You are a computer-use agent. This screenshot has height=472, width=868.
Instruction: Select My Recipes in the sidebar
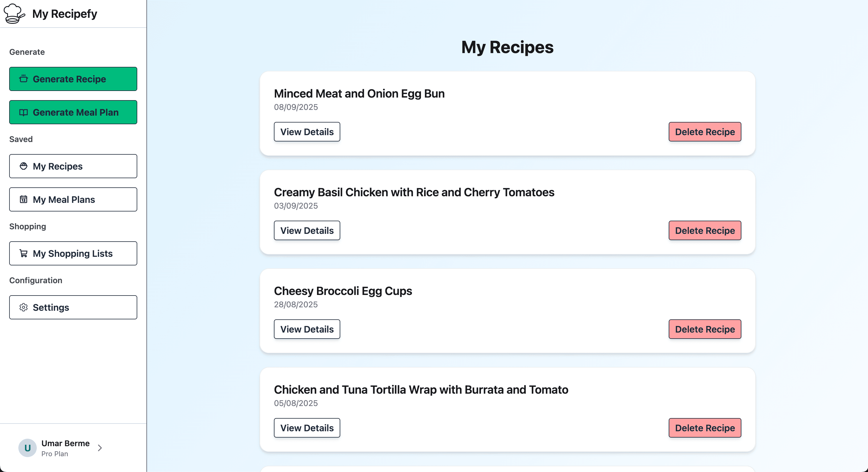tap(73, 166)
